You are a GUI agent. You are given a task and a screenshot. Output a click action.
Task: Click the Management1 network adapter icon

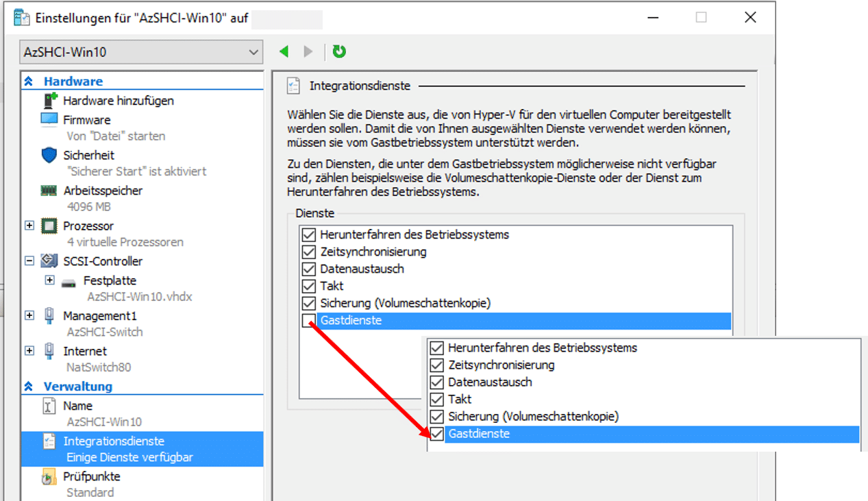coord(49,315)
